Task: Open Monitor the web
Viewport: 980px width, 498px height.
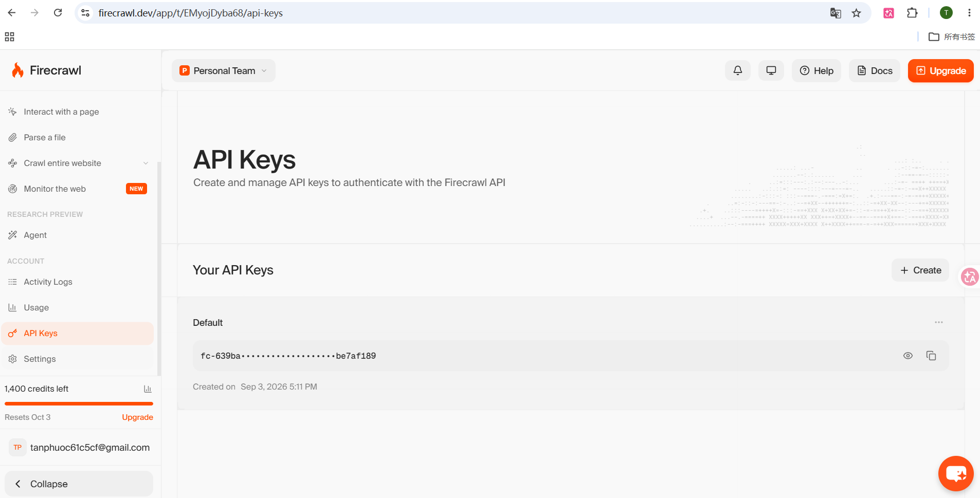Action: (x=78, y=189)
